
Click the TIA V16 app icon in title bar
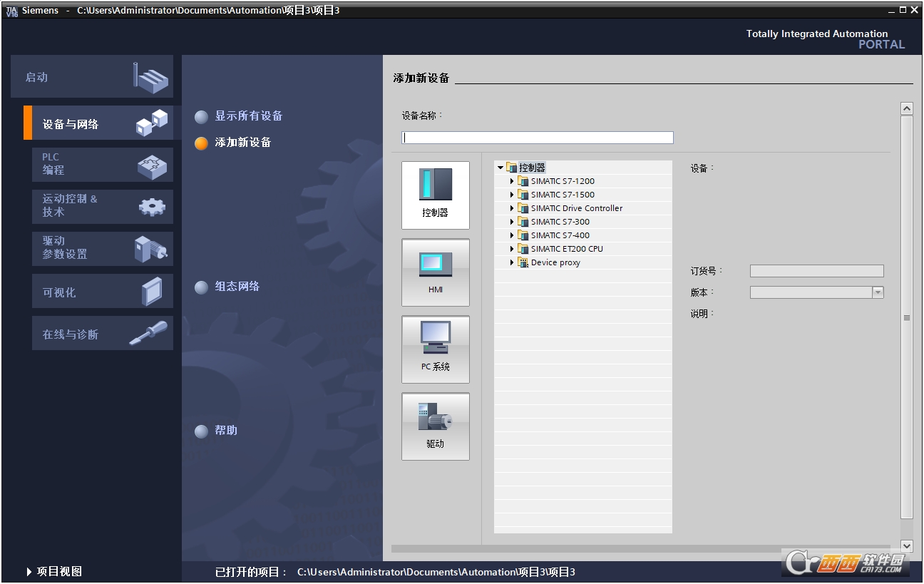pos(11,11)
